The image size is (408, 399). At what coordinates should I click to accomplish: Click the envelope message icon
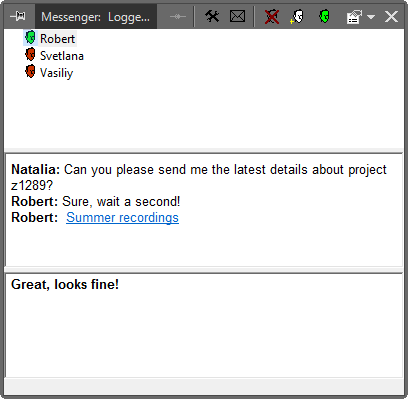tap(237, 16)
